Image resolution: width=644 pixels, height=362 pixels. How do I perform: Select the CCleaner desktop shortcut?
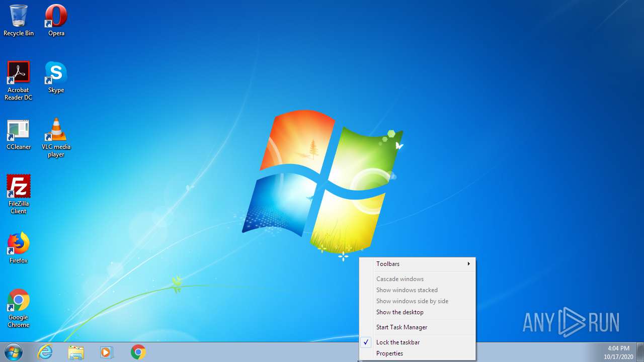(19, 135)
